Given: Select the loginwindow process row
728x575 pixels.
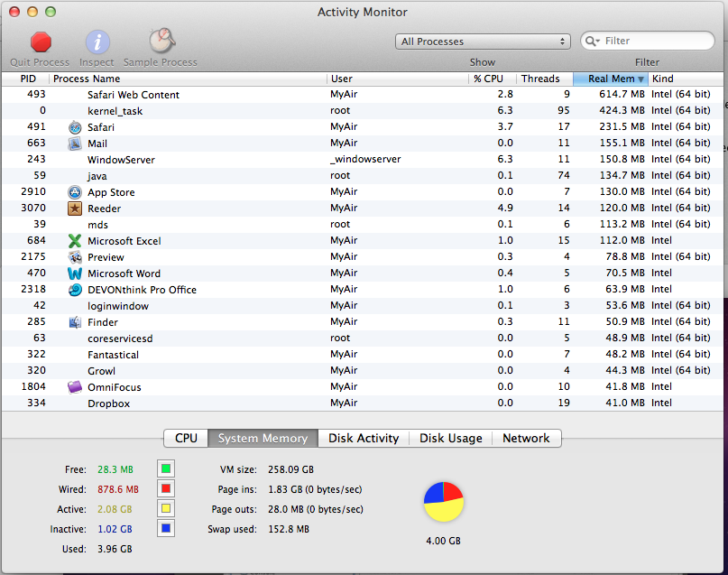Looking at the screenshot, I should tap(362, 306).
